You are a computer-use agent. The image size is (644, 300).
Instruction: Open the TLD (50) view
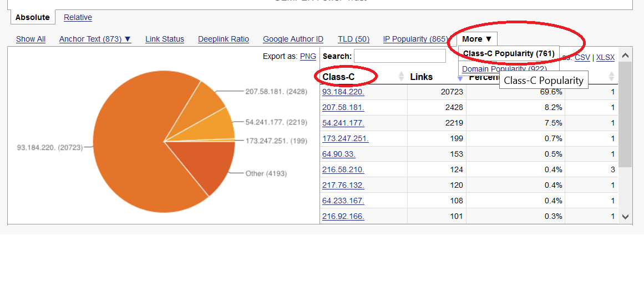click(354, 39)
